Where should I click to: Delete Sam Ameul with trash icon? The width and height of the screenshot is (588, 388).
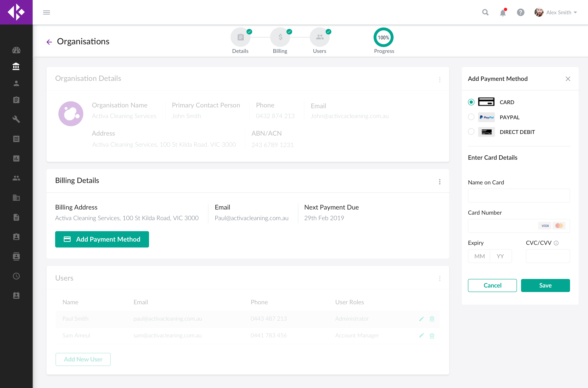(x=432, y=336)
